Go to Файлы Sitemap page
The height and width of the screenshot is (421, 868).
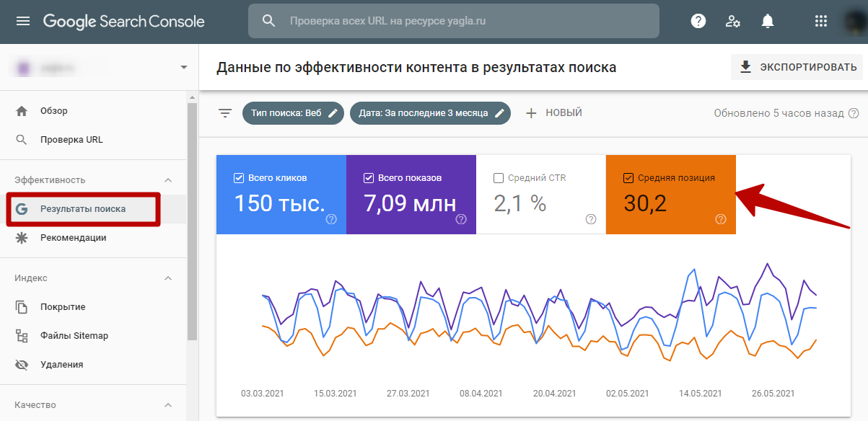[x=74, y=336]
